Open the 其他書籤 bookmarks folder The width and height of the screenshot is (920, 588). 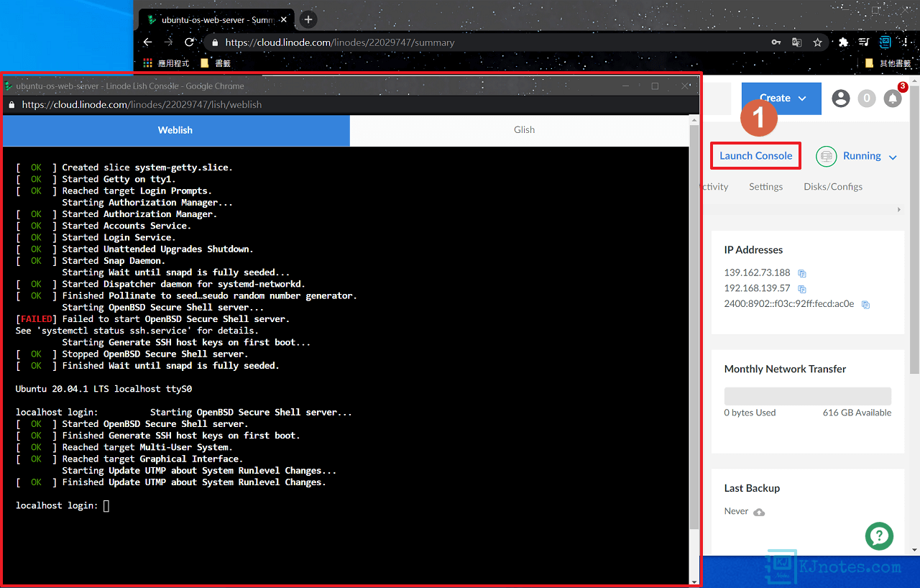pos(888,63)
